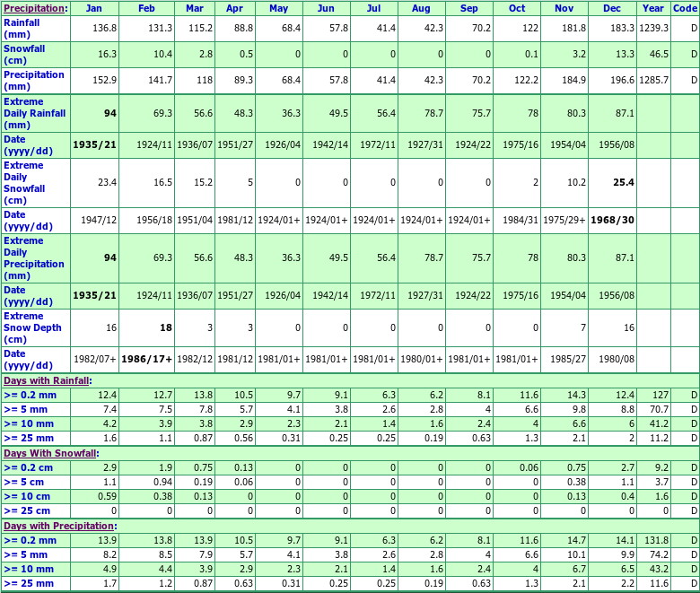Select the bold date 1968/30
The width and height of the screenshot is (700, 593).
(612, 220)
